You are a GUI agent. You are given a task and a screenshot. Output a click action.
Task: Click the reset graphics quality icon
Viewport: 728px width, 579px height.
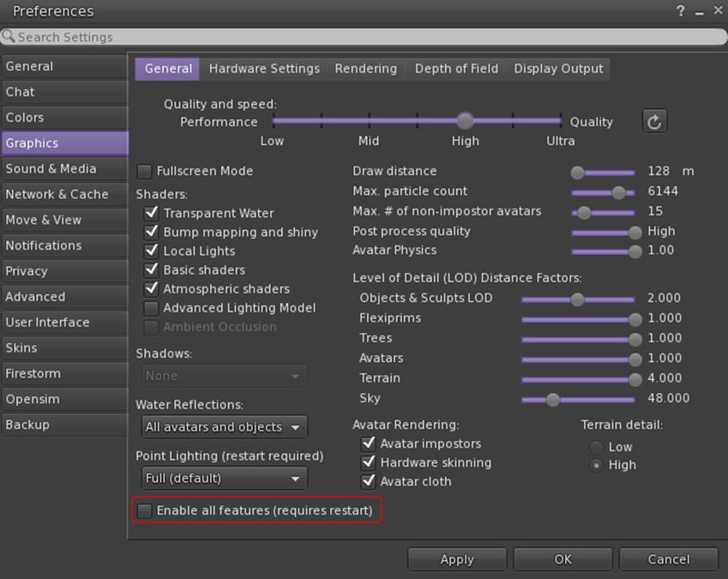pos(654,122)
